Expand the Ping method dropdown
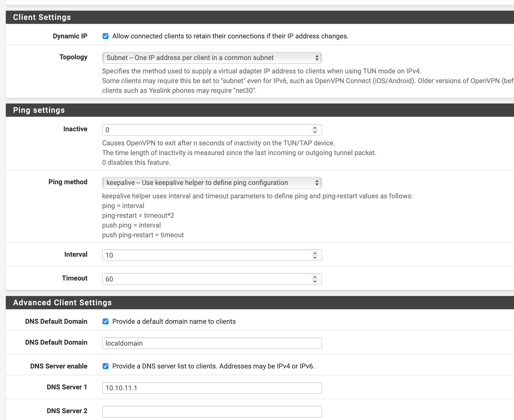Viewport: 514px width, 420px height. point(212,183)
